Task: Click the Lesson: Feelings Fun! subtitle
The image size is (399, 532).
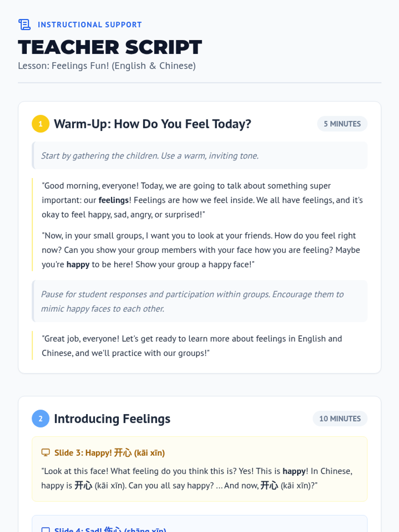Action: click(107, 66)
